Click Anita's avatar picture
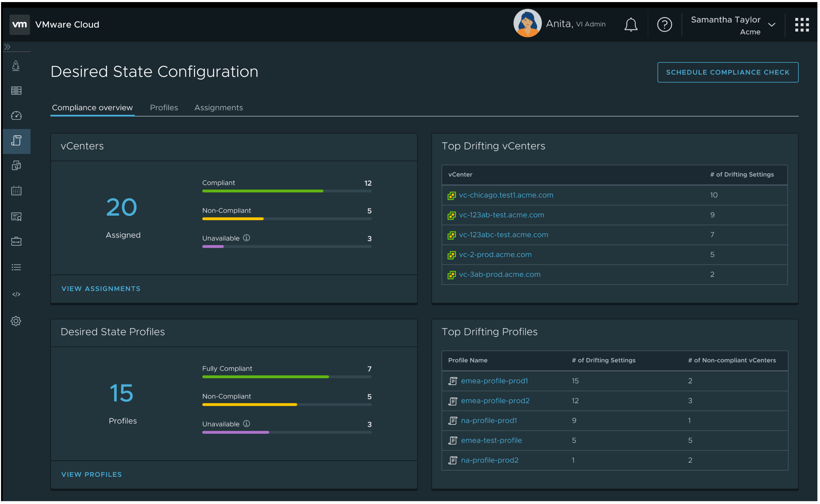 (x=527, y=23)
